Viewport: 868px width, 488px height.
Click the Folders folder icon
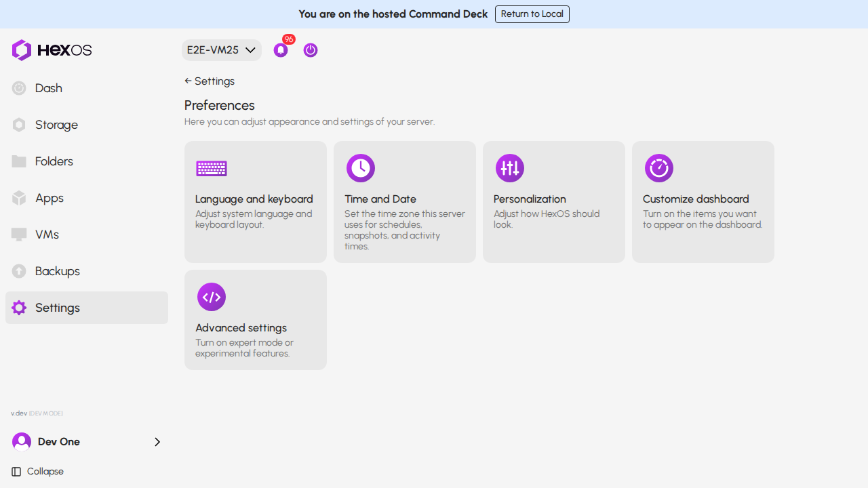pos(19,161)
